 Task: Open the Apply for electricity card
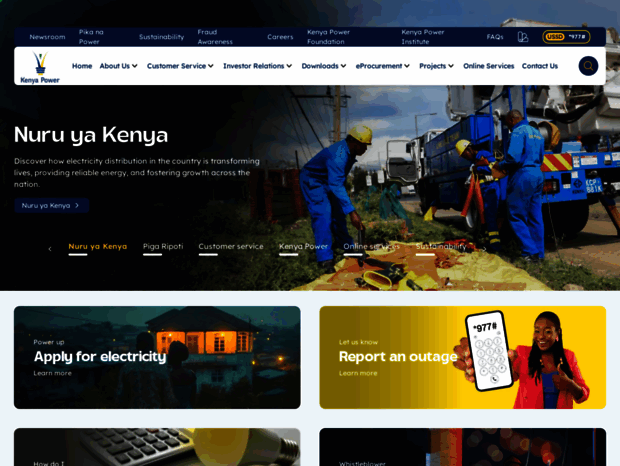[x=157, y=357]
